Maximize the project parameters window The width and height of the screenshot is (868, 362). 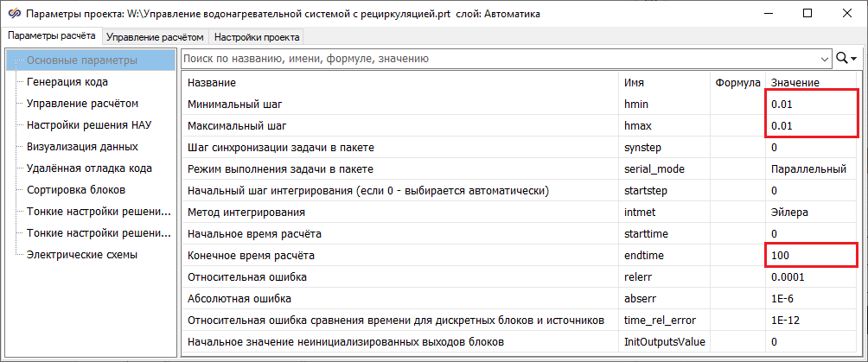click(807, 14)
